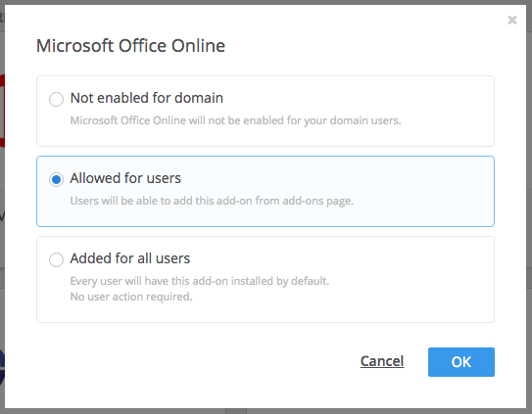Click the 'Users will be able to add this add-on' description
Viewport: 532px width, 414px height.
(x=212, y=201)
